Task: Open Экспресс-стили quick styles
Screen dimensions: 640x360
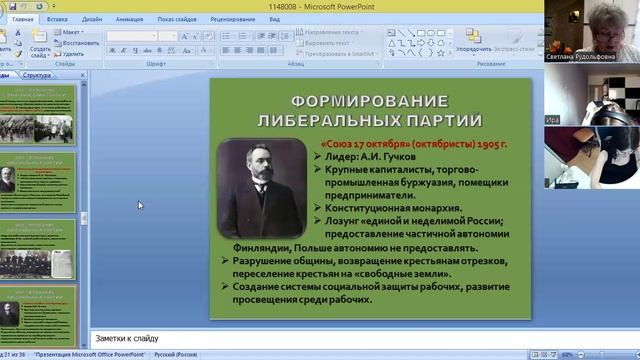Action: tap(514, 42)
